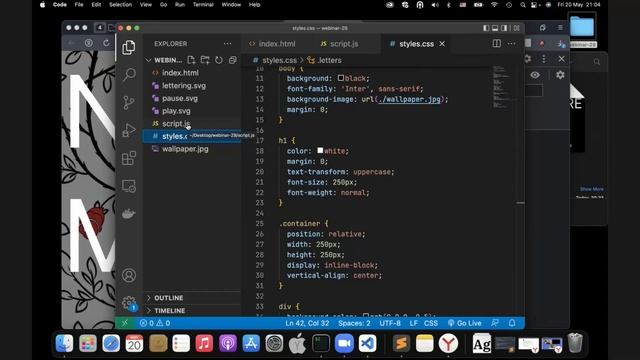This screenshot has height=360, width=640.
Task: Open the Selection menu
Action: pos(120,5)
